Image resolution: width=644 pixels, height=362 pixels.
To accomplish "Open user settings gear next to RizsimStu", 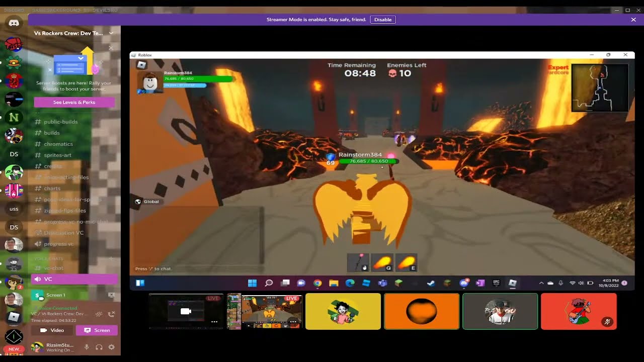I will tap(111, 347).
